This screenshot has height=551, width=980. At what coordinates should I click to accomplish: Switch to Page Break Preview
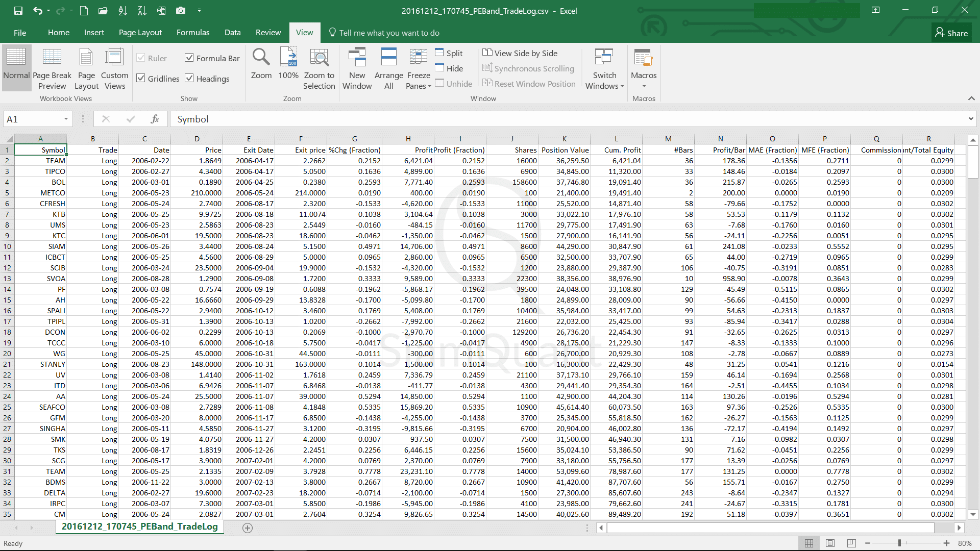coord(52,58)
